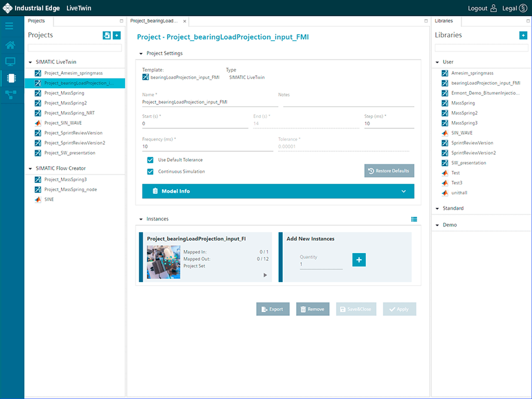
Task: Add a new library with the plus icon
Action: [523, 35]
